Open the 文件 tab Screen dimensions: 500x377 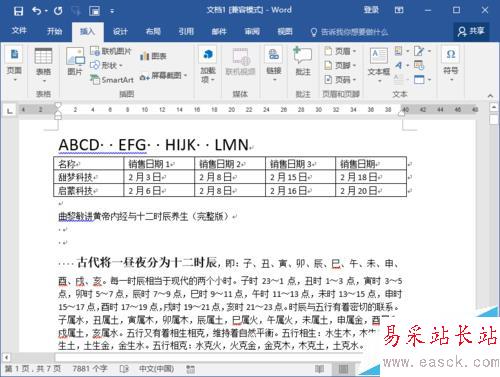pos(19,31)
